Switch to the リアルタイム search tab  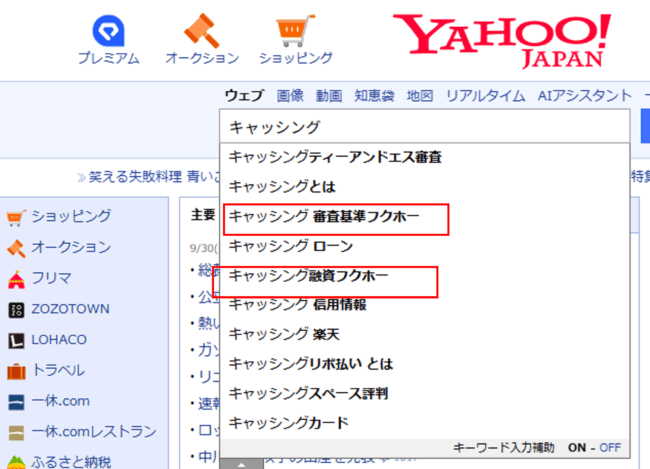(x=485, y=96)
